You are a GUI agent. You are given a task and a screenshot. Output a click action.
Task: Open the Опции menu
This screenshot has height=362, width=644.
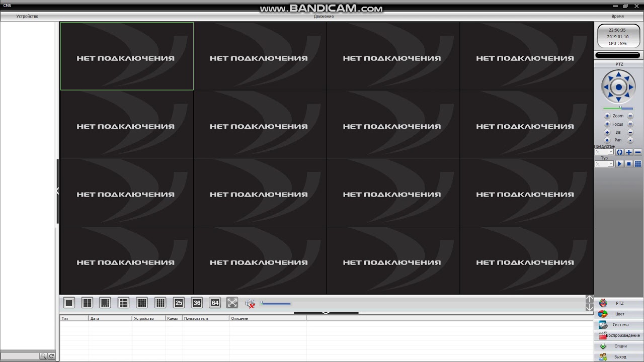pos(619,346)
